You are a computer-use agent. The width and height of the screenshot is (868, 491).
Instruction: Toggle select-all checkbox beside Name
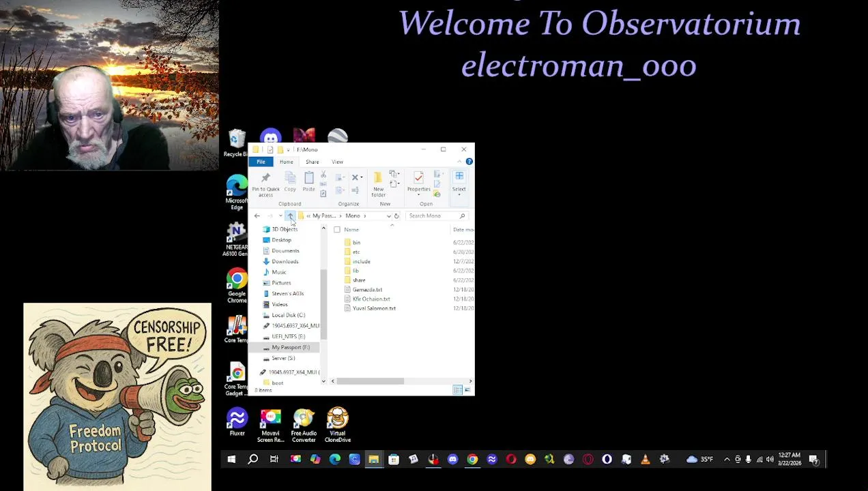click(x=337, y=230)
